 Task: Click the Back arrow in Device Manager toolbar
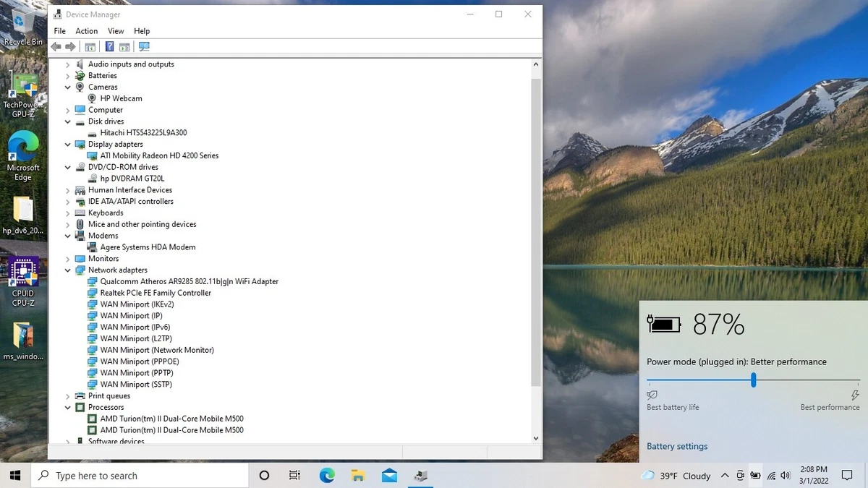click(56, 47)
